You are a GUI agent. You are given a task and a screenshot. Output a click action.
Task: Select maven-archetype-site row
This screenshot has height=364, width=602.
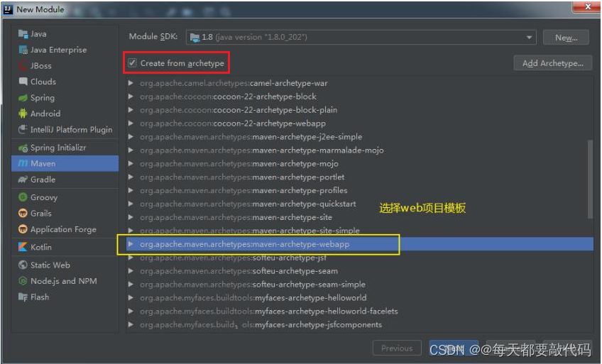(x=360, y=217)
